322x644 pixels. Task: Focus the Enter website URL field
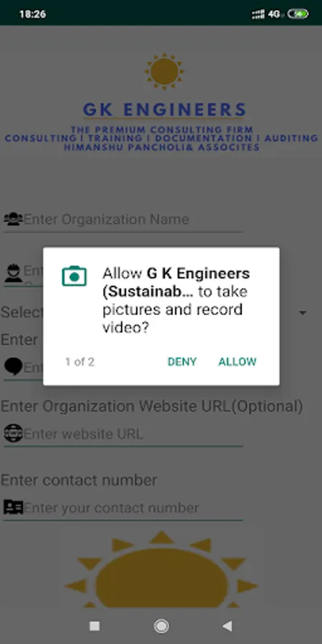[123, 434]
